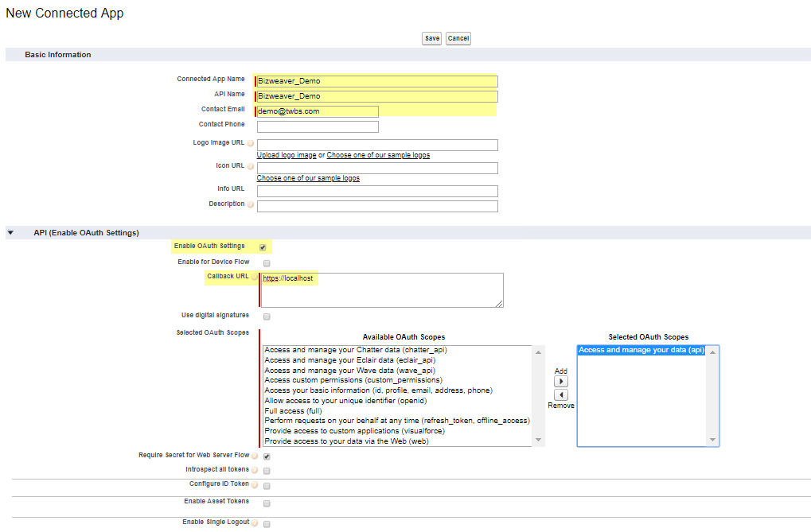
Task: Open Introspect all tokens help icon
Action: point(255,471)
